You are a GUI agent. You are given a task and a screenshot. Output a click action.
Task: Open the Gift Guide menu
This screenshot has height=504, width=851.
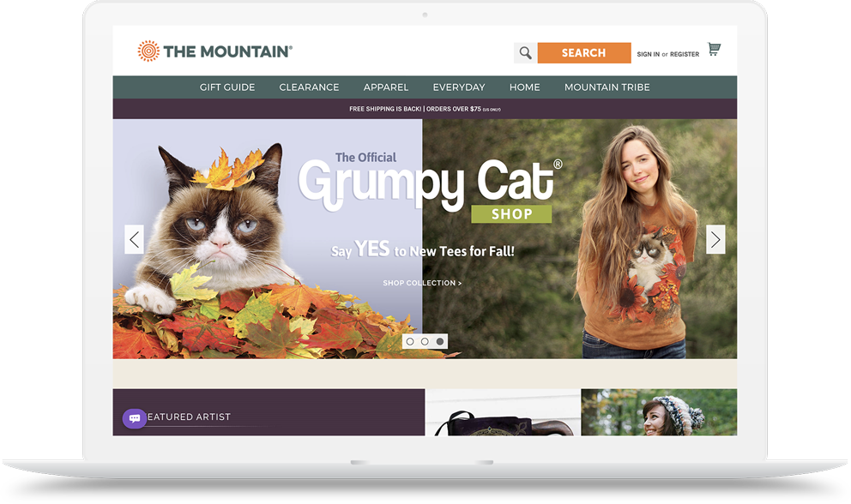click(226, 87)
